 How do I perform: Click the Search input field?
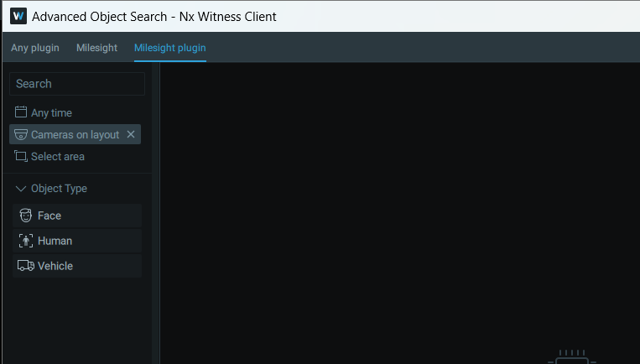coord(77,84)
